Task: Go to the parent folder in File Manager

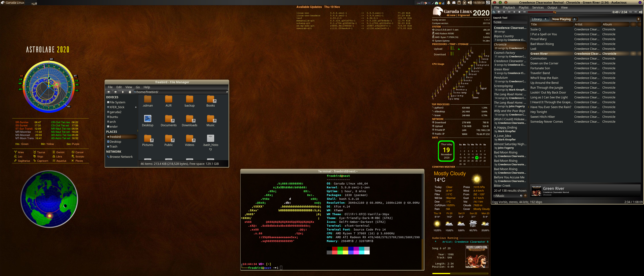Action: pyautogui.click(x=123, y=92)
